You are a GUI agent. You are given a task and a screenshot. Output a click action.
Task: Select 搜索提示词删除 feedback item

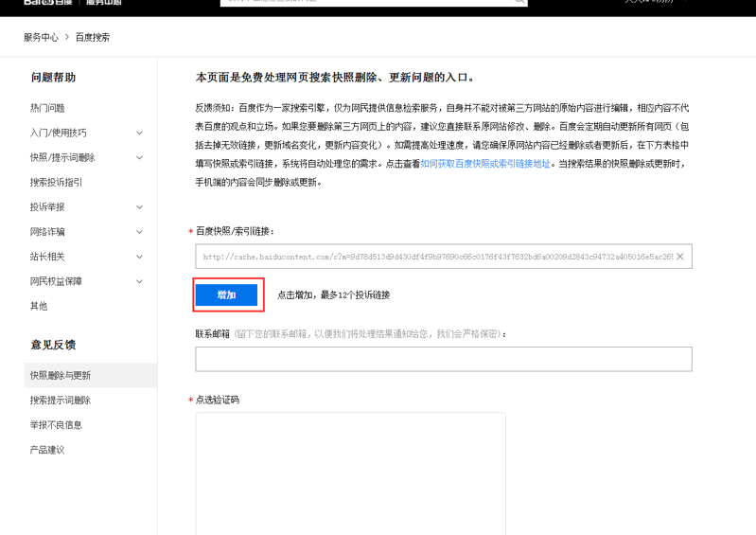coord(61,400)
